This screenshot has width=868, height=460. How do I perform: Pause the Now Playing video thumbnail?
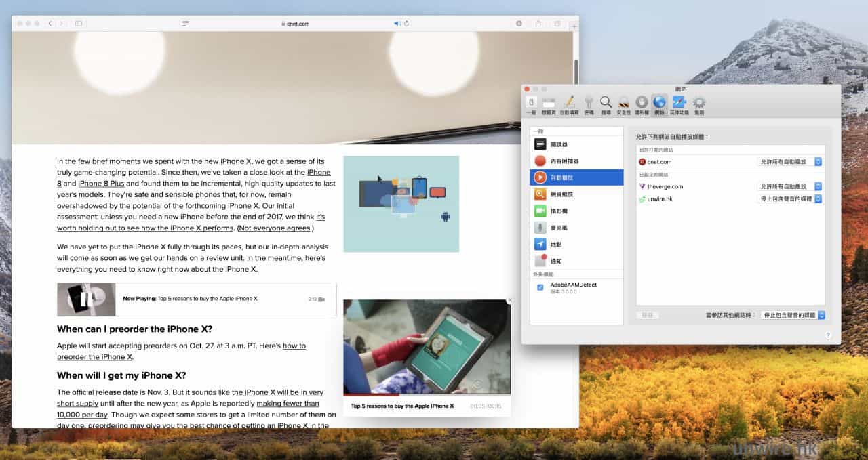pos(86,299)
